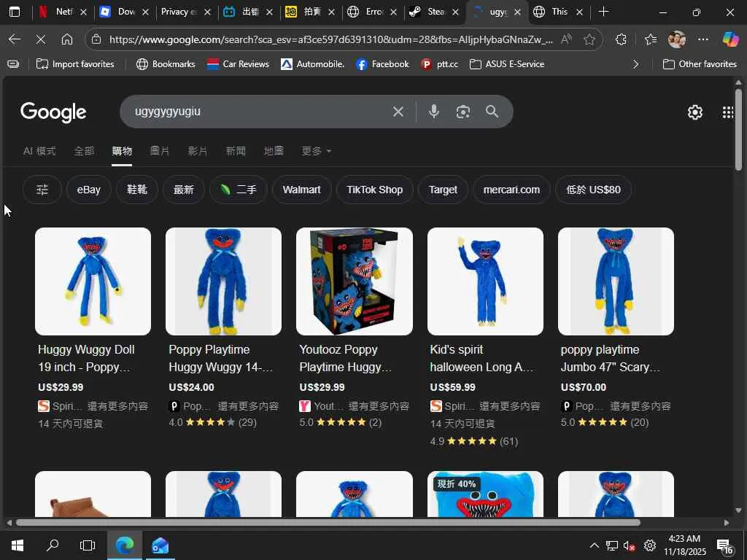The image size is (747, 560).
Task: Add page to favorites star icon
Action: 589,39
